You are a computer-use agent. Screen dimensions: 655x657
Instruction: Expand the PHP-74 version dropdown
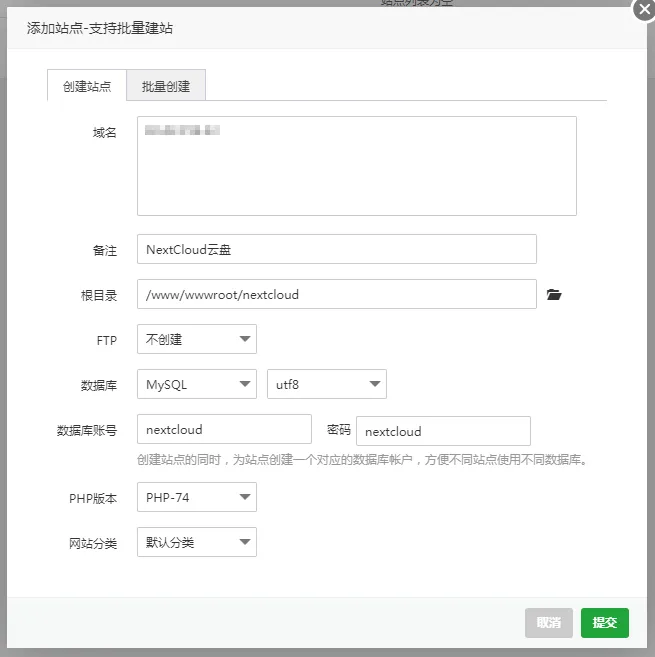coord(196,497)
